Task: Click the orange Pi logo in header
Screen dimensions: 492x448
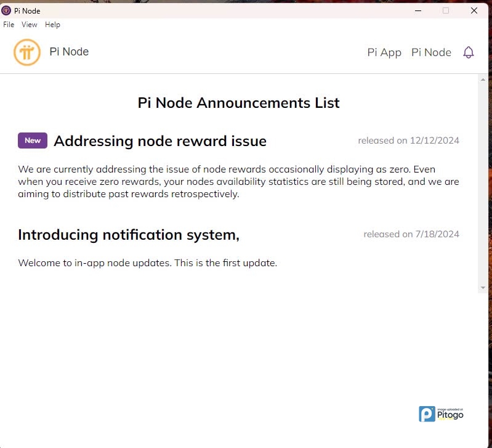Action: tap(27, 52)
